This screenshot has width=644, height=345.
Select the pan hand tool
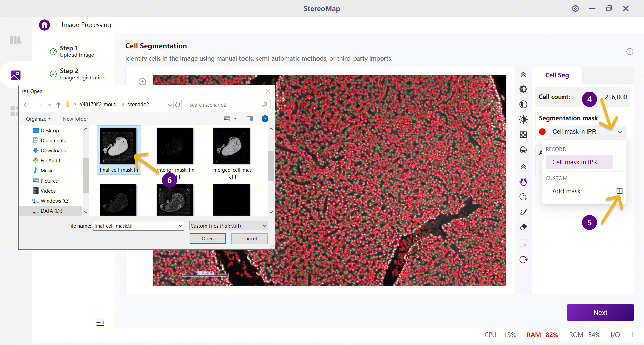[x=523, y=182]
